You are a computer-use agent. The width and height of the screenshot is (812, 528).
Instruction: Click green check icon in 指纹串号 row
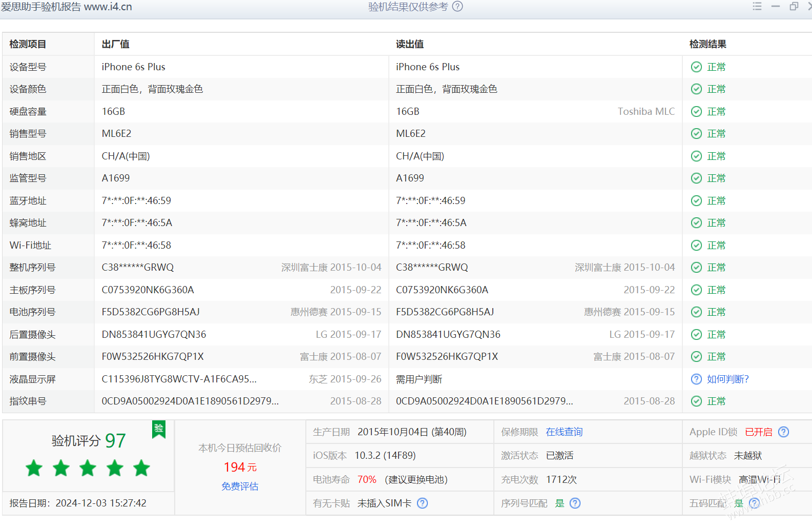[x=696, y=401]
